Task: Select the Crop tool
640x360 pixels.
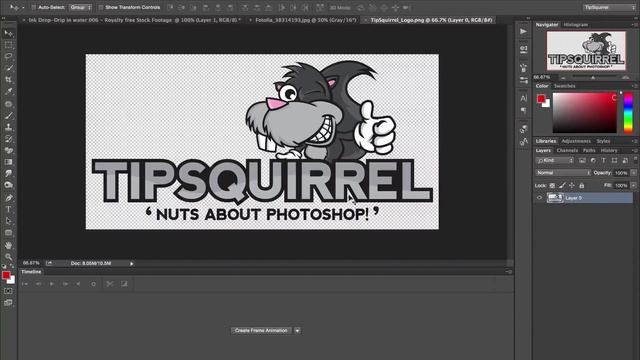Action: (x=8, y=80)
